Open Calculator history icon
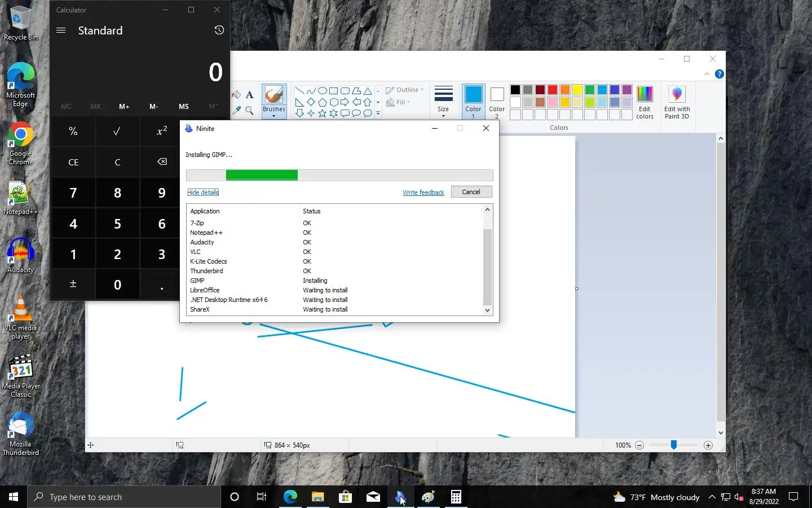Image resolution: width=812 pixels, height=508 pixels. [219, 30]
